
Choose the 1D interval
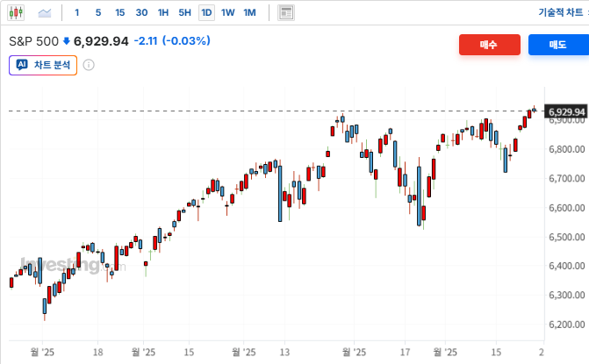click(x=206, y=13)
